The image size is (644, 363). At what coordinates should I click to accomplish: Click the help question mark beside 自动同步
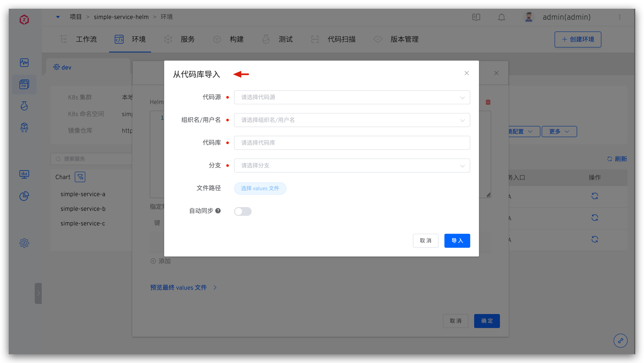point(218,211)
